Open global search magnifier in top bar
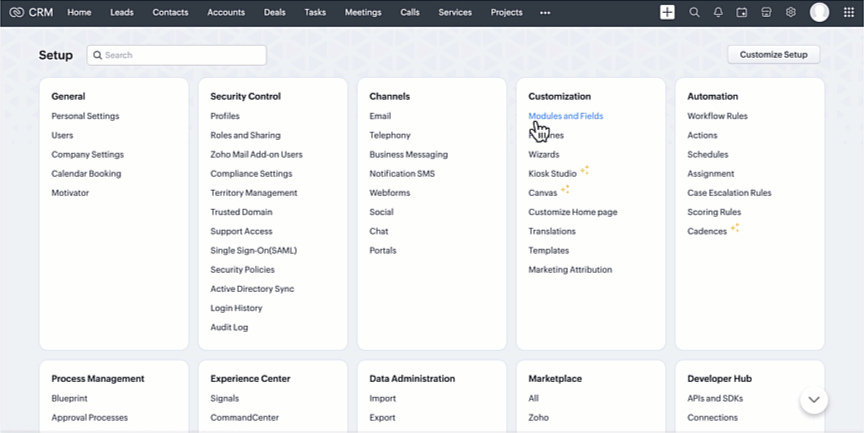Viewport: 864px width, 433px height. click(x=694, y=12)
